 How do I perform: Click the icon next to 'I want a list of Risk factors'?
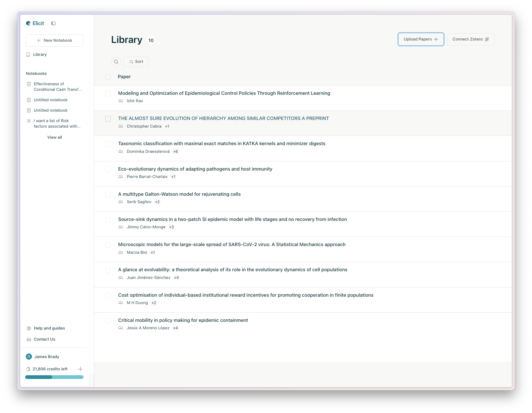[29, 121]
